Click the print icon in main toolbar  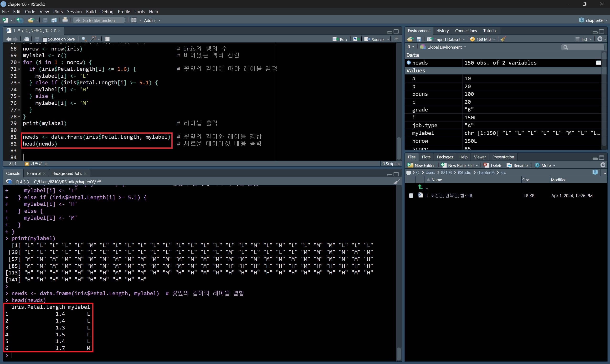65,20
